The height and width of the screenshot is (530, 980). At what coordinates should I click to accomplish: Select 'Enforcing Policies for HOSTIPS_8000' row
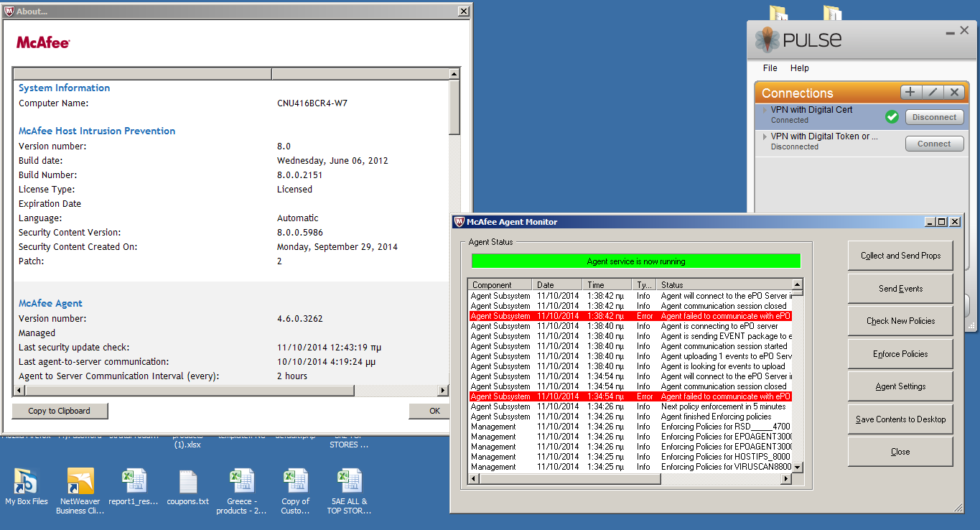[630, 457]
